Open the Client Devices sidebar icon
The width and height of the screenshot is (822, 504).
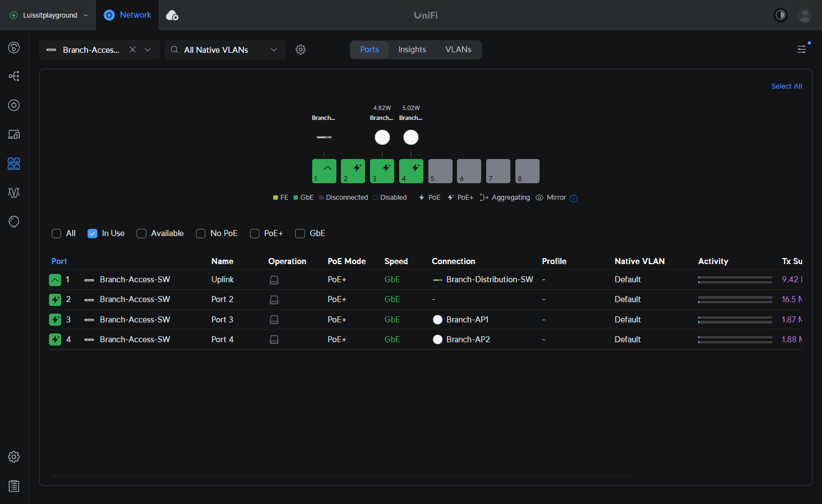click(x=14, y=134)
